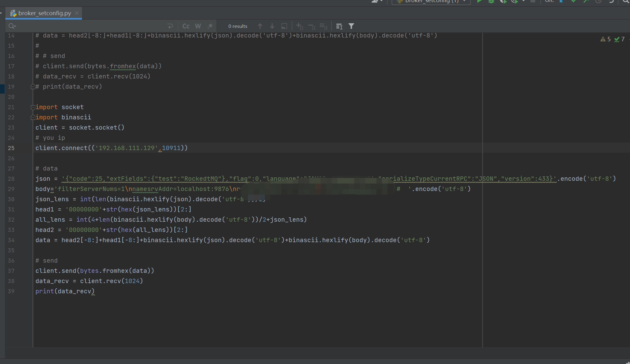Expand the profiler dropdown arrow
Screen dimensions: 630x364
tap(524, 1)
